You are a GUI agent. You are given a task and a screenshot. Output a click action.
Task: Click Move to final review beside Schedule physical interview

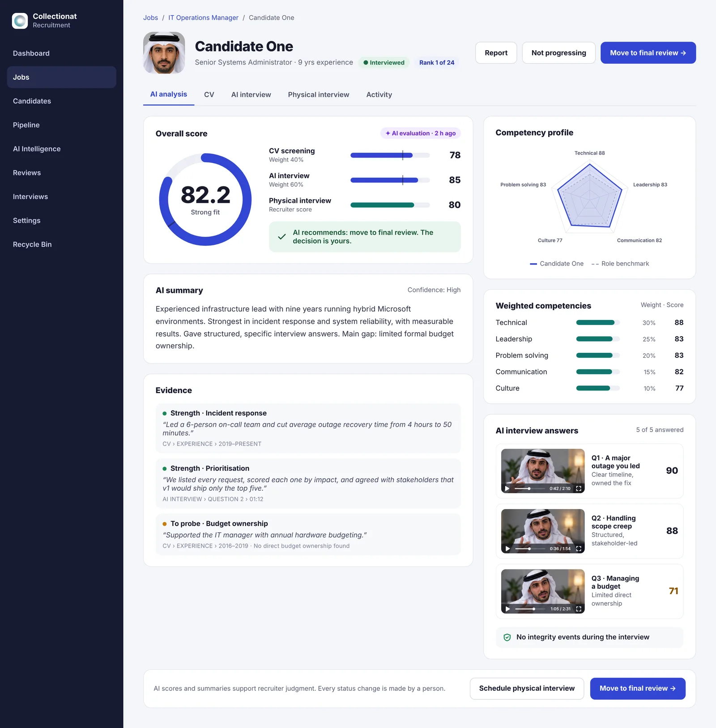638,689
